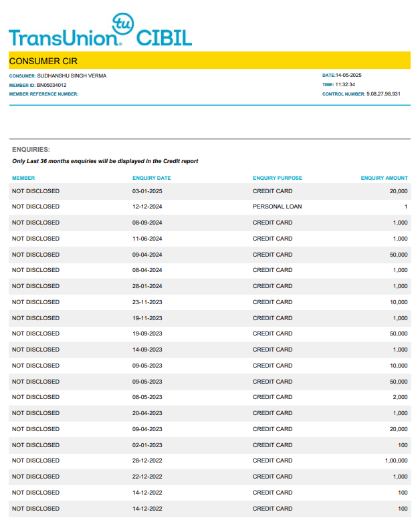Click enquiry date 08-04-2024
The image size is (420, 526).
tap(147, 270)
